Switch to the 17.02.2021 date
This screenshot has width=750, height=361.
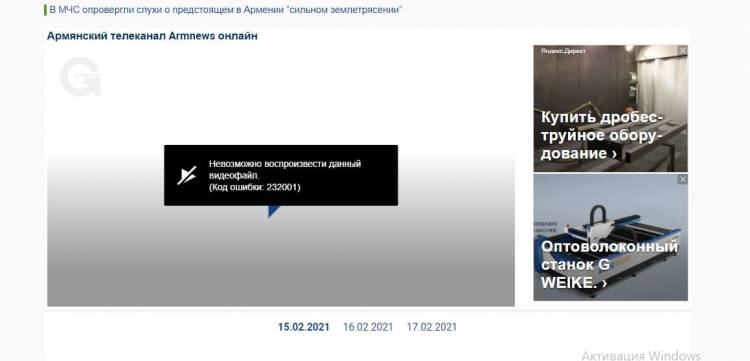click(432, 328)
